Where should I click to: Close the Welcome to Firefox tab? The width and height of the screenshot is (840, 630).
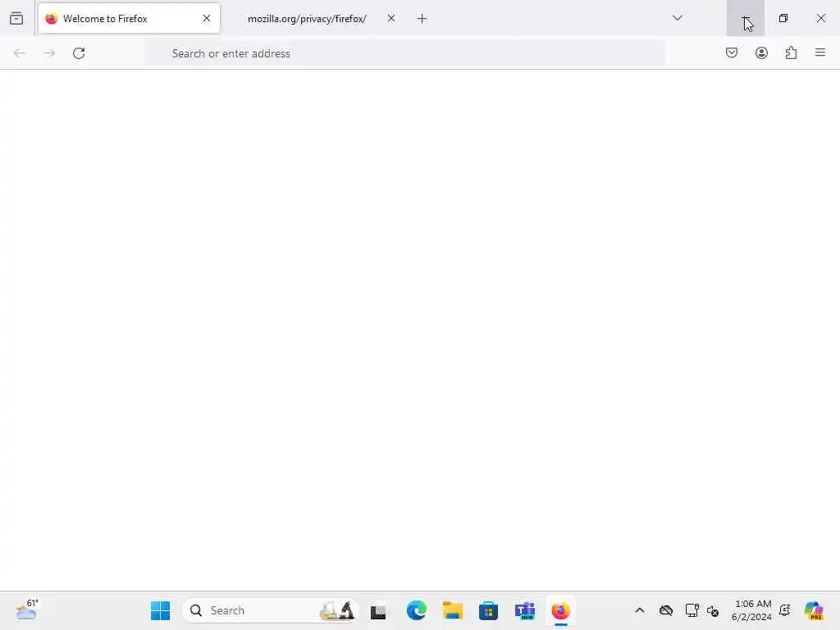206,19
